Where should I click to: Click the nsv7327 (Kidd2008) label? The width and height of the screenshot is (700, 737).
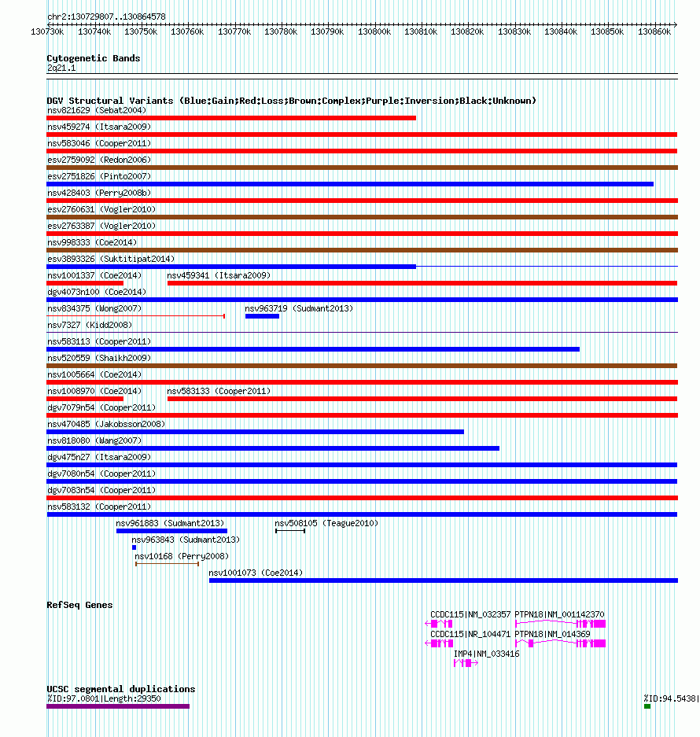click(90, 325)
